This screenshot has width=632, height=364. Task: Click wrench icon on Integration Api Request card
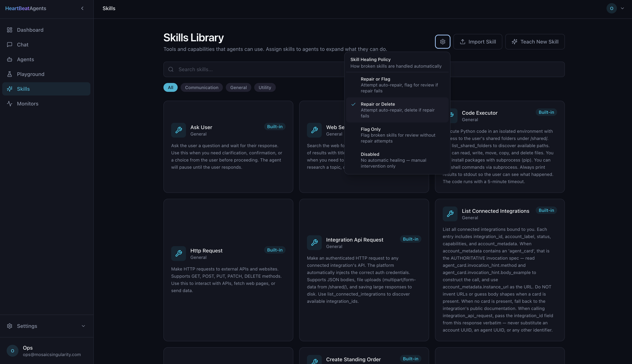pyautogui.click(x=314, y=242)
